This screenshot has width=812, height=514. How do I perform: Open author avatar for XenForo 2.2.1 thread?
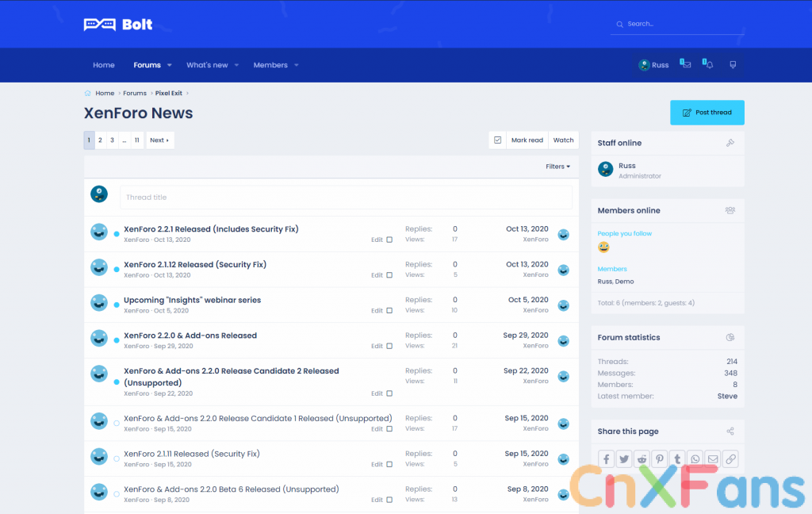point(99,232)
